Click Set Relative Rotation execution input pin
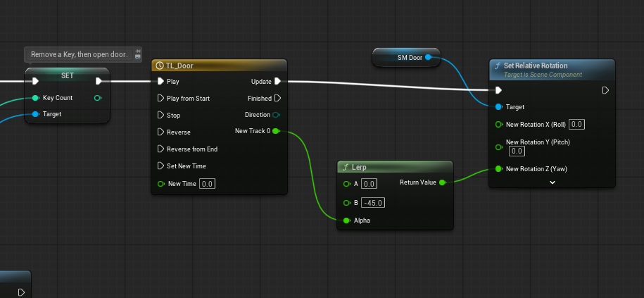This screenshot has height=298, width=644. [x=498, y=90]
